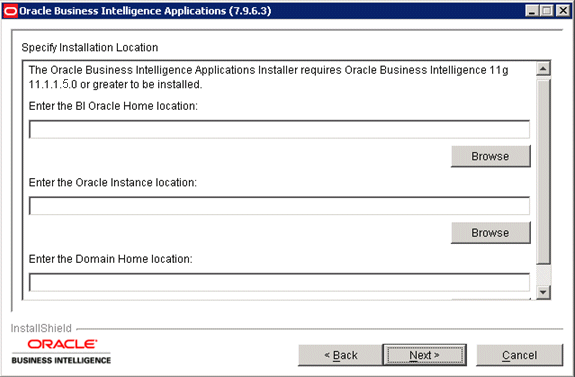Click the scroll up arrow
This screenshot has width=575, height=377.
pyautogui.click(x=543, y=69)
